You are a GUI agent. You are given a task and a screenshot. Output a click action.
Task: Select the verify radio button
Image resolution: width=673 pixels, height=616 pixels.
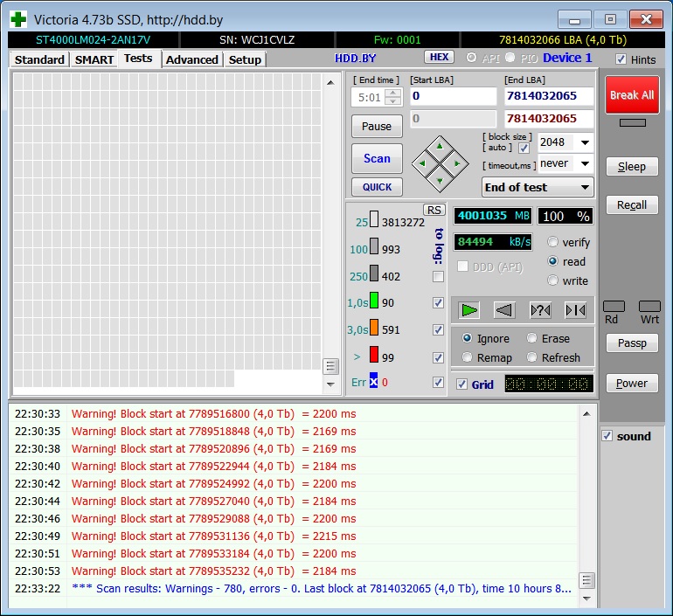point(552,242)
